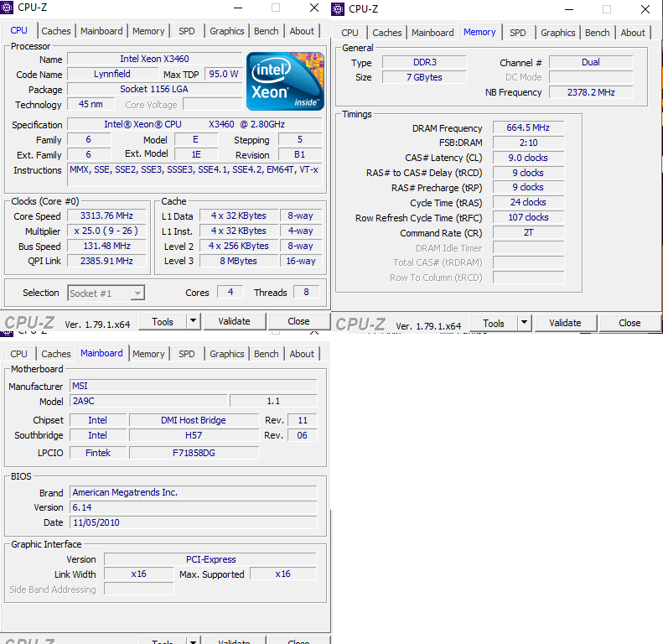Viewport: 663px width, 644px height.
Task: Open the Tools dropdown arrow in the Memory window
Action: (x=524, y=323)
